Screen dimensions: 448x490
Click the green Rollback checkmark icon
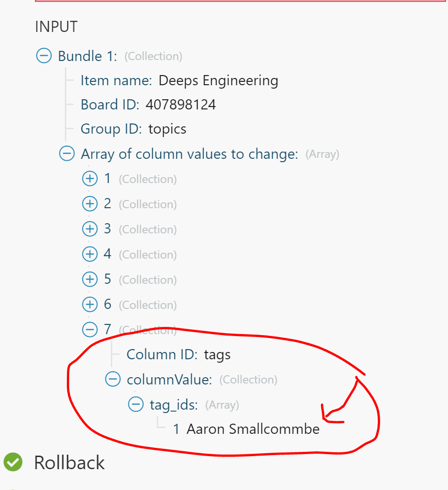pos(13,462)
